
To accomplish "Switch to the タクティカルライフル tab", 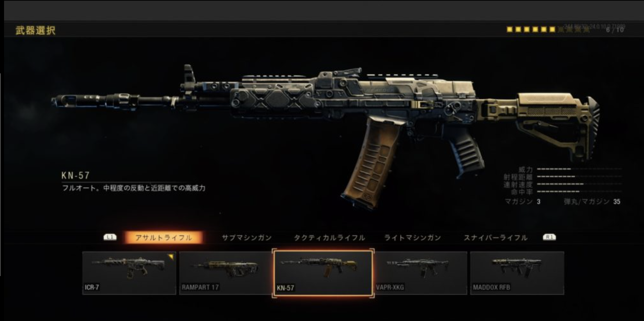I will click(329, 238).
